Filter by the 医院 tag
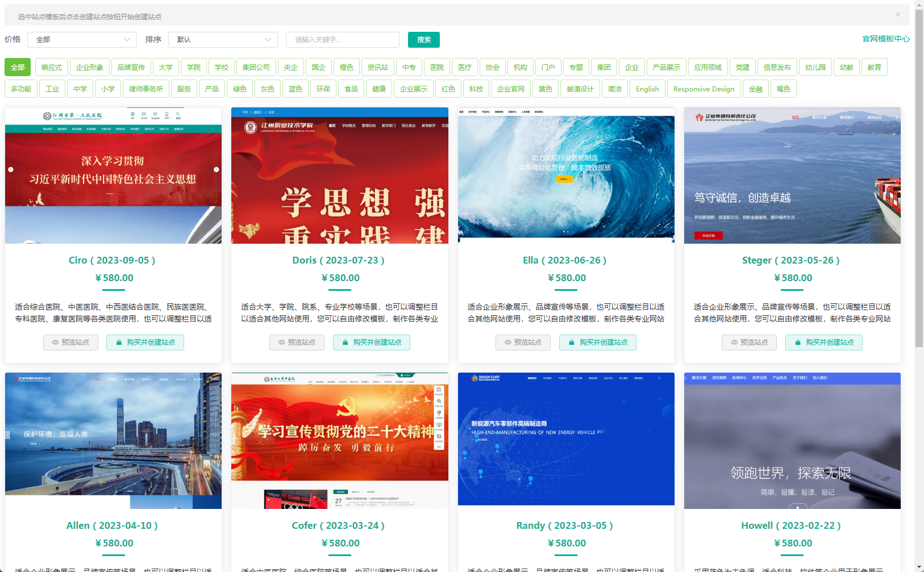Image resolution: width=924 pixels, height=572 pixels. tap(437, 67)
